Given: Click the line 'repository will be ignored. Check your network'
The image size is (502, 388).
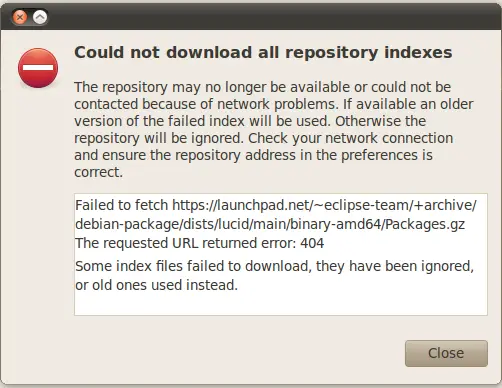Looking at the screenshot, I should [263, 138].
